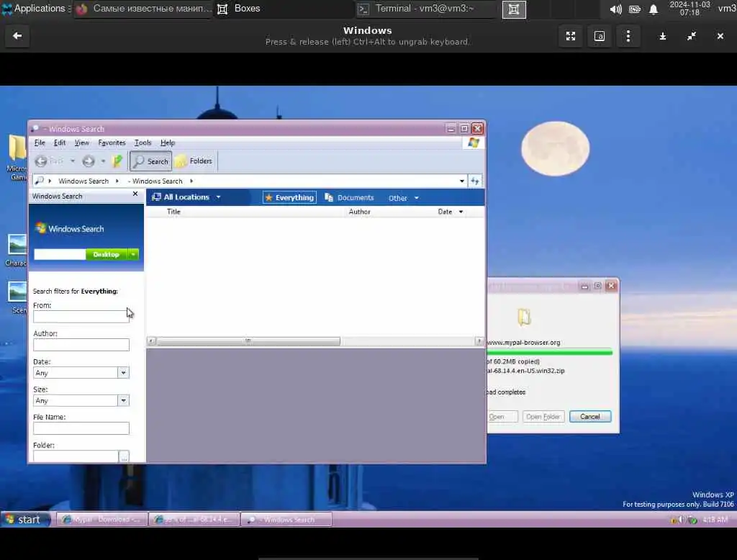Click the Start button
The height and width of the screenshot is (560, 737).
pos(24,519)
